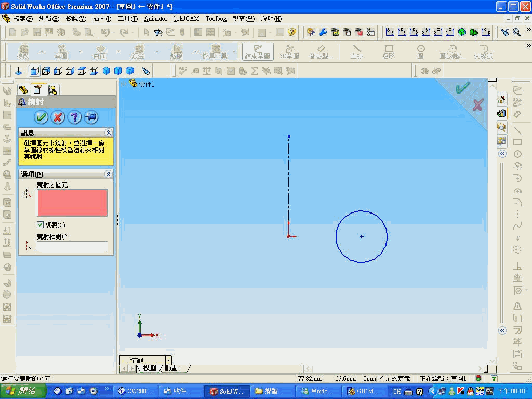This screenshot has width=532, height=399.
Task: Open the 工具(T) menu
Action: coord(128,19)
